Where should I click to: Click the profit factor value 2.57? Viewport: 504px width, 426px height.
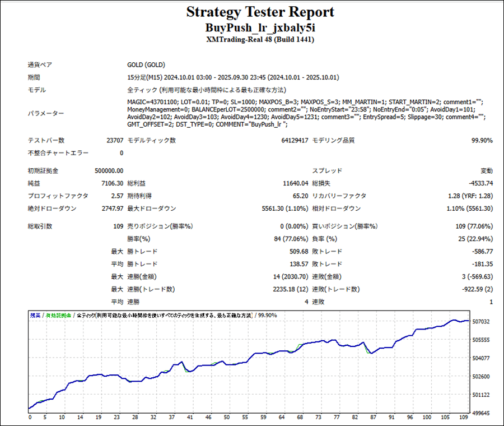click(117, 196)
